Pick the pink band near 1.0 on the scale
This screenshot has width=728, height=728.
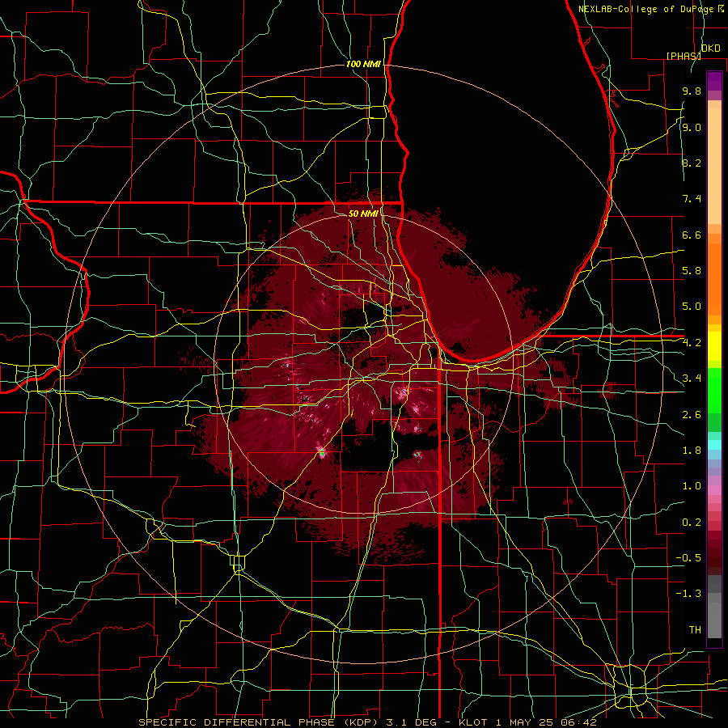tap(714, 490)
